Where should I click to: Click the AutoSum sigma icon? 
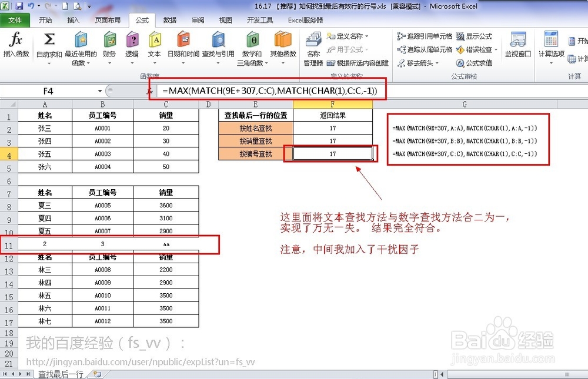click(49, 39)
